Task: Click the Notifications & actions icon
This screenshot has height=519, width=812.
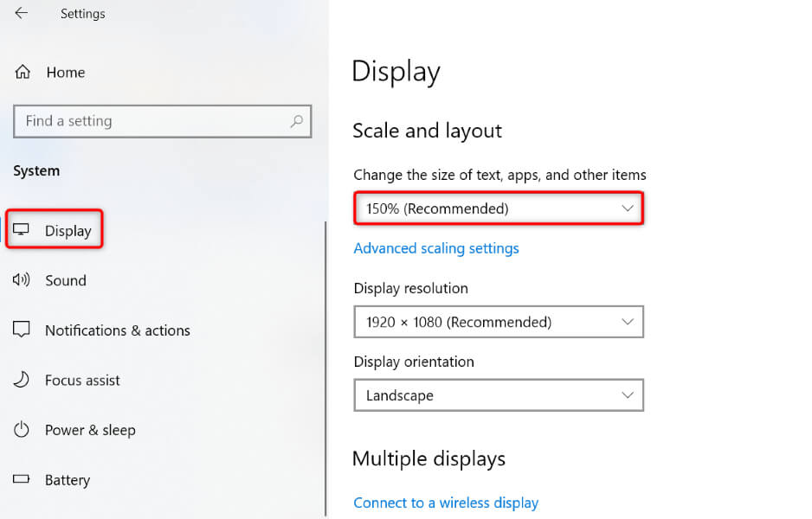Action: coord(21,330)
